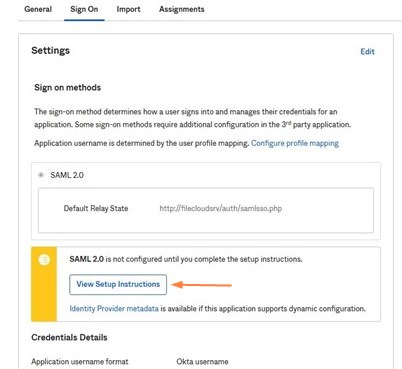The image size is (402, 369).
Task: Go to the Import tab
Action: [128, 9]
